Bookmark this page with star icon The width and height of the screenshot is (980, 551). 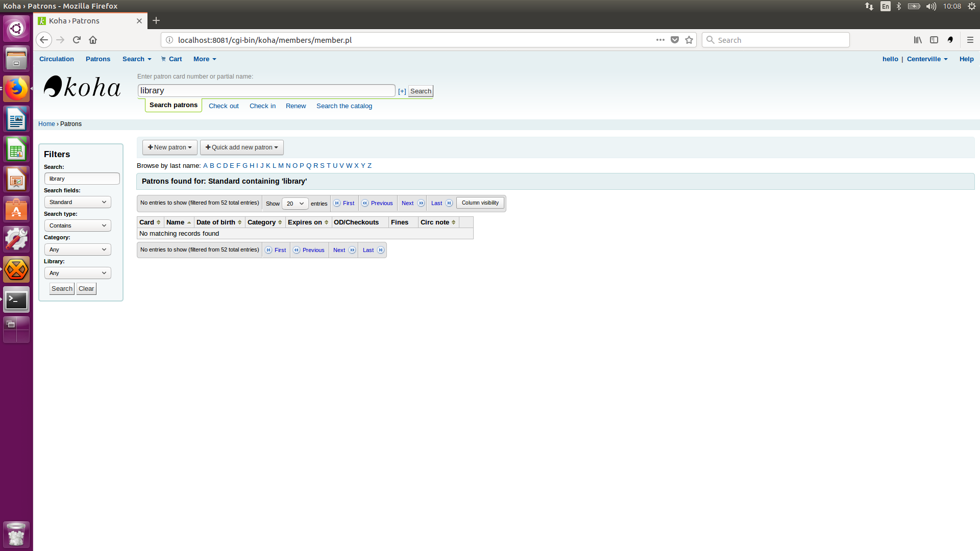click(x=689, y=40)
